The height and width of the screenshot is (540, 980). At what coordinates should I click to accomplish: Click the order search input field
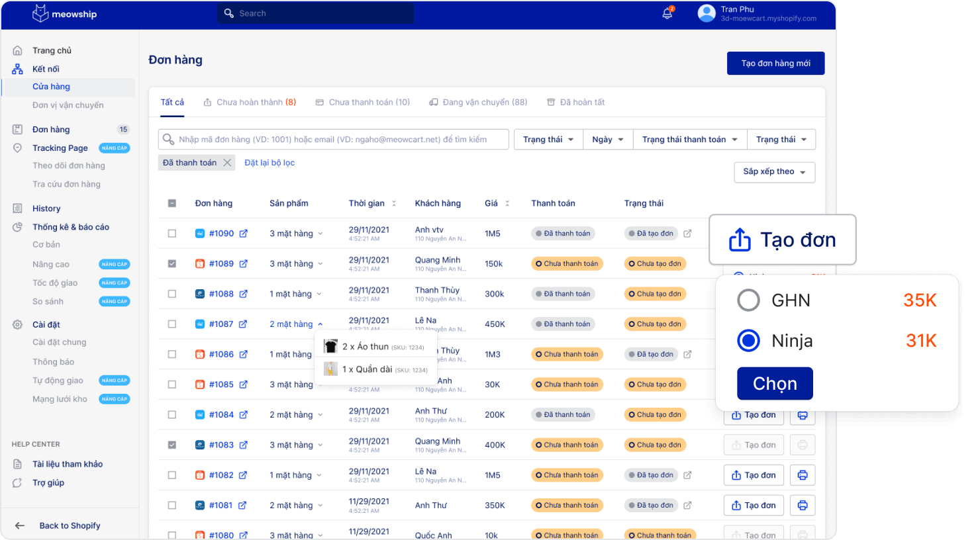coord(338,140)
